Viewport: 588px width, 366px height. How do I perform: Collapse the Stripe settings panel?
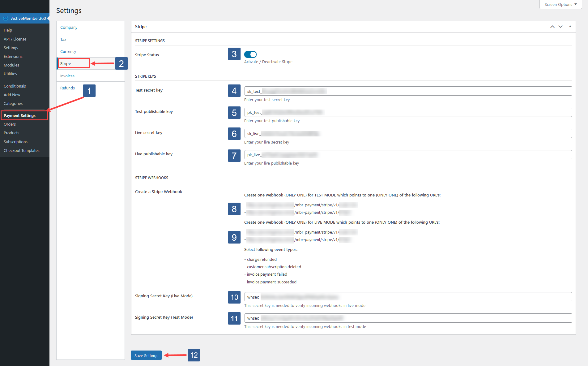(570, 27)
